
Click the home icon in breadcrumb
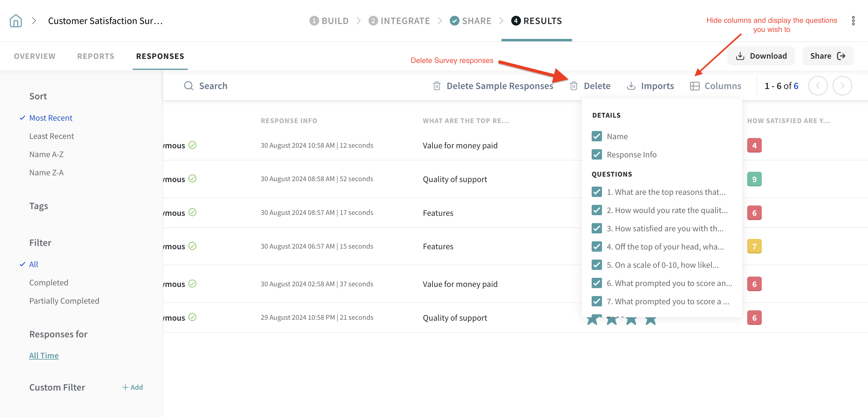coord(16,21)
